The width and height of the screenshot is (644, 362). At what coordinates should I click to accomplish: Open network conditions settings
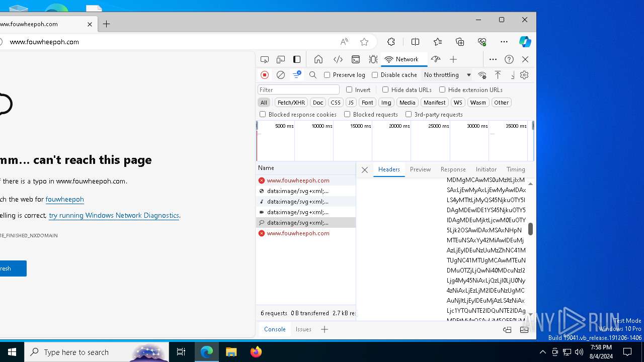(482, 75)
